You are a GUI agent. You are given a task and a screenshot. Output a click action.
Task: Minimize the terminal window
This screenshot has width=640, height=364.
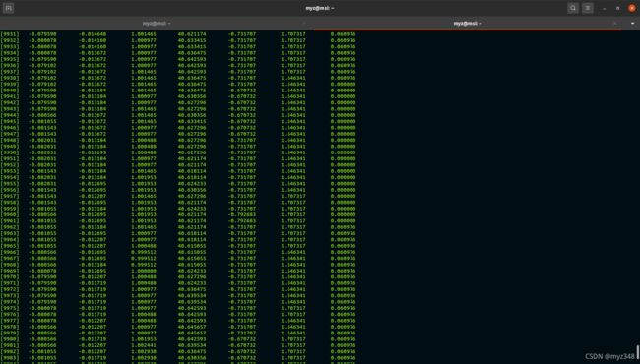click(x=605, y=8)
